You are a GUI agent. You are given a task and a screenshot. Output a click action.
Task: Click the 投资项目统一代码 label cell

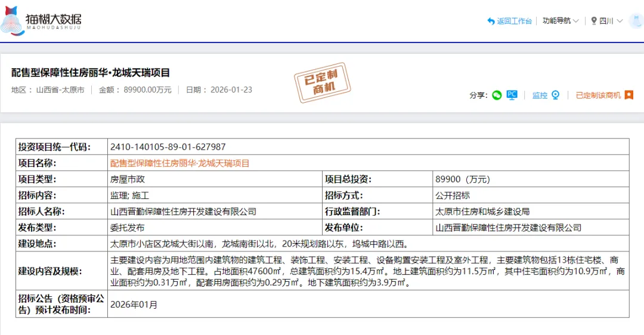pyautogui.click(x=61, y=147)
